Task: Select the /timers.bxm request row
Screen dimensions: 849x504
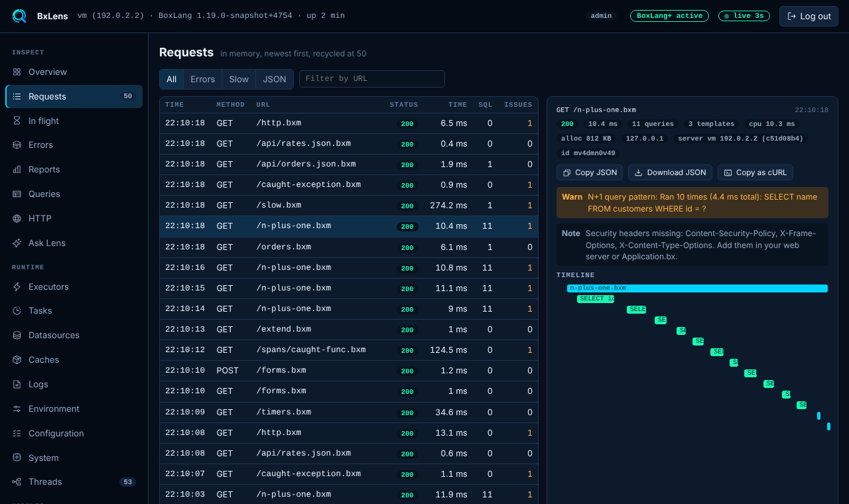Action: pos(349,412)
